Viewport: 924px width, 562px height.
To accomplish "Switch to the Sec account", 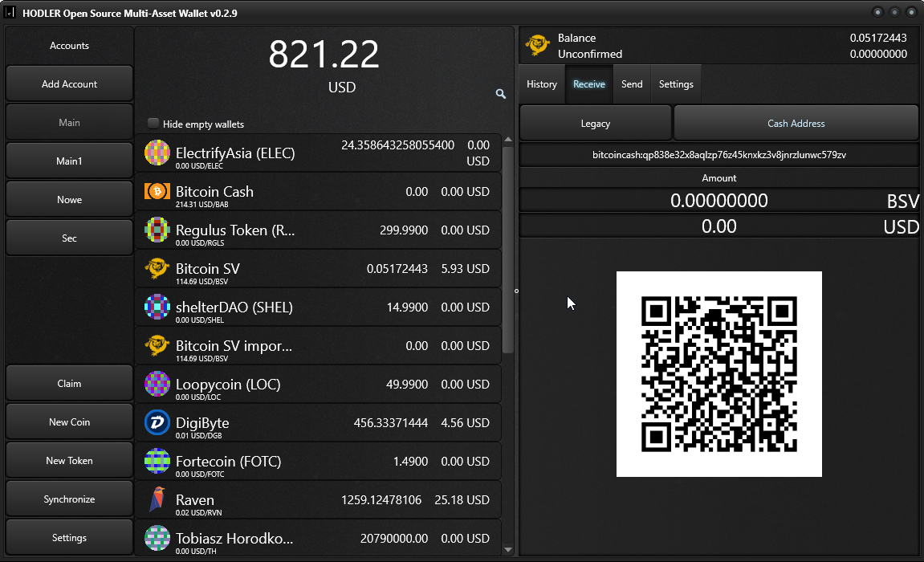I will 70,238.
